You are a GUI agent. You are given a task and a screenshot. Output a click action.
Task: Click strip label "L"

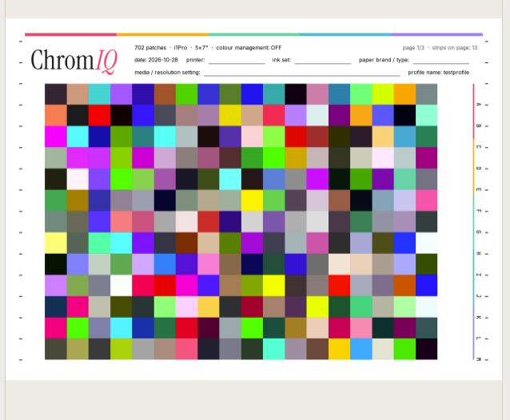pos(479,339)
